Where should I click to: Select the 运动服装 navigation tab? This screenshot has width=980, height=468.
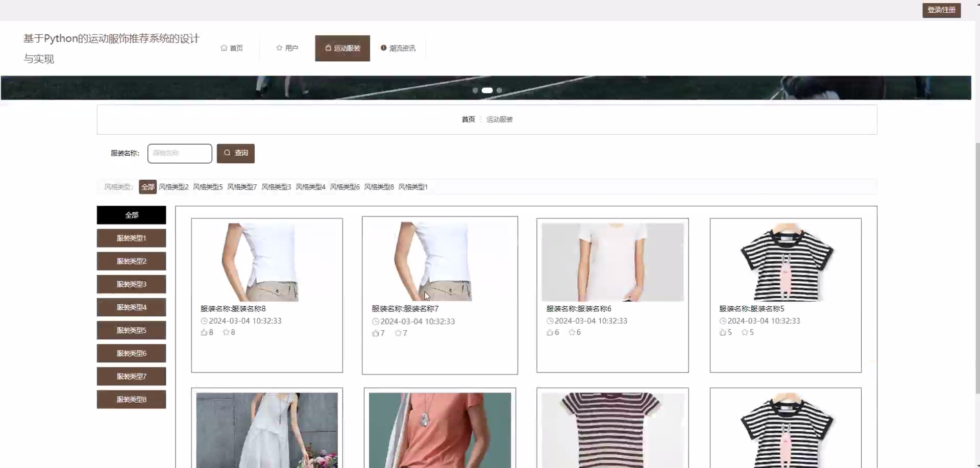342,48
